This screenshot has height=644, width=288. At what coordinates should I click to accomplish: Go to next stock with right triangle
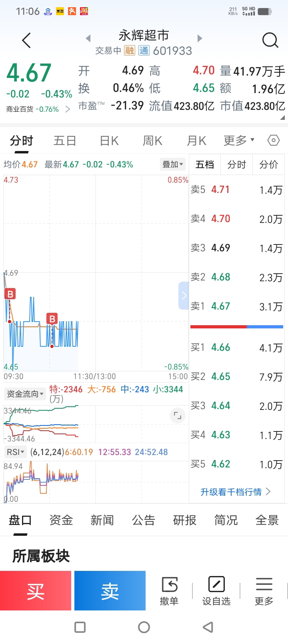[x=200, y=38]
